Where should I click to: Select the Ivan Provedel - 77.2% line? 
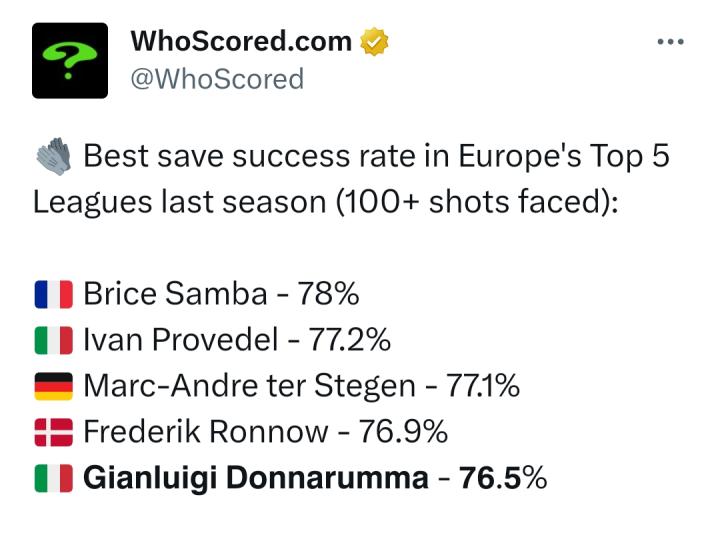(x=236, y=340)
